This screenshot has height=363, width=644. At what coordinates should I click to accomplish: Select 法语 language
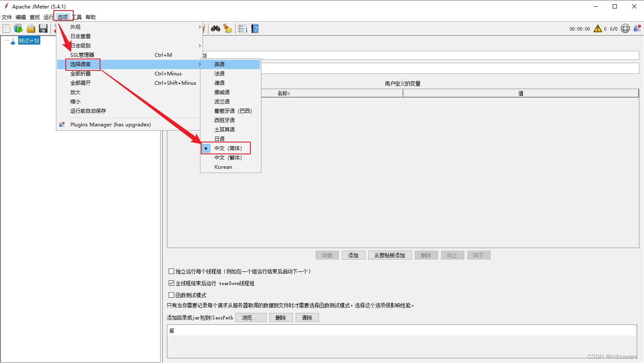click(231, 74)
